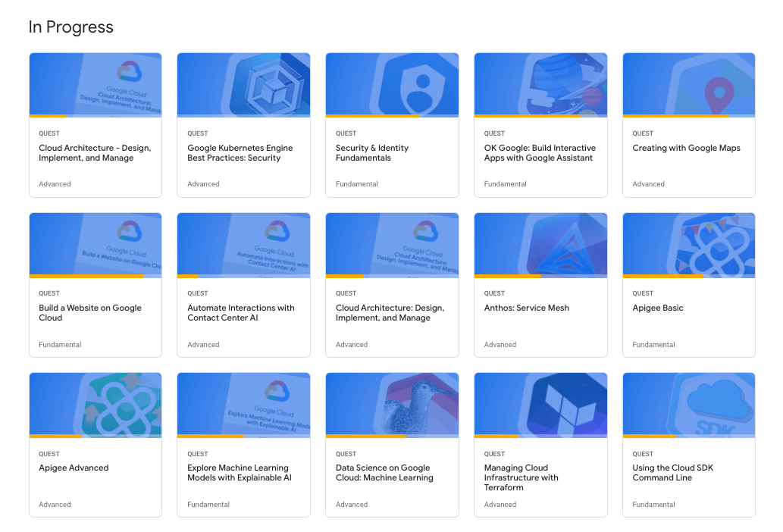Open Managing Cloud Infrastructure with Terraform title
Image resolution: width=783 pixels, height=532 pixels.
click(x=521, y=477)
